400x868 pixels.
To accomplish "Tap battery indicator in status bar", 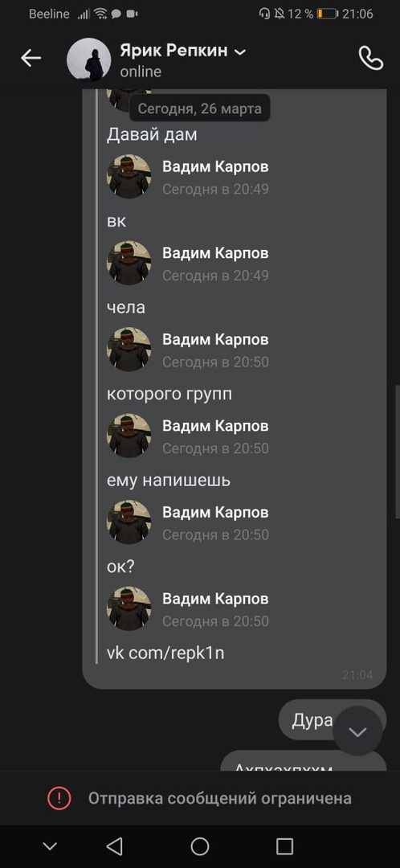I will [328, 14].
